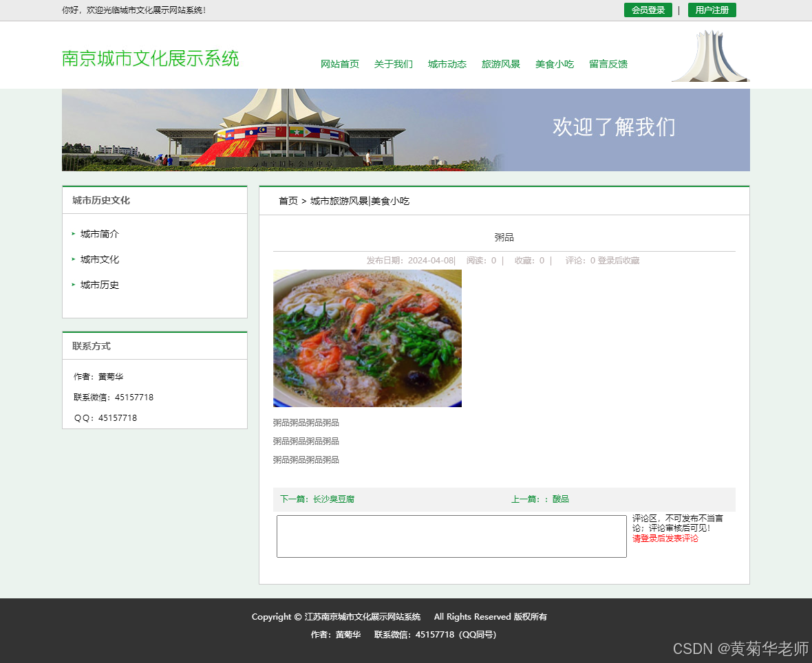Screen dimensions: 812x663
Task: Click the building logo icon in header
Action: (x=710, y=56)
